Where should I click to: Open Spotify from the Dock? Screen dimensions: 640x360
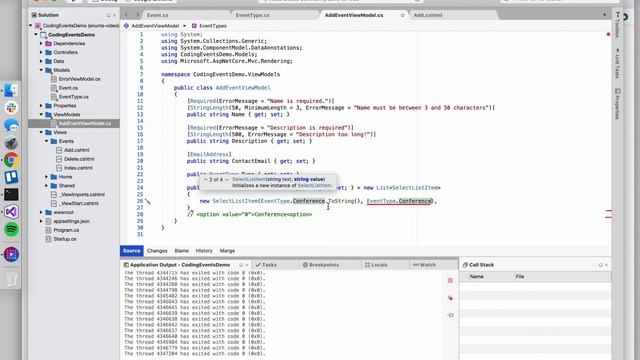[11, 229]
